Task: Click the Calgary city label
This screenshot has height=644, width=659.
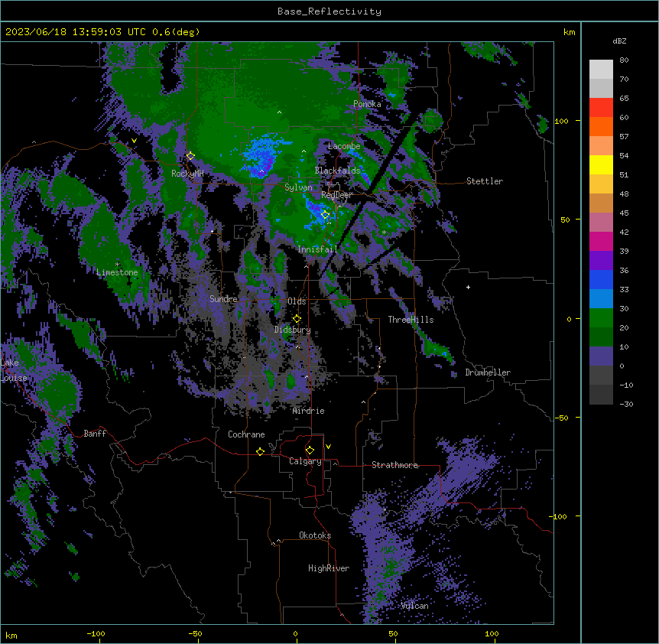Action: coord(305,461)
